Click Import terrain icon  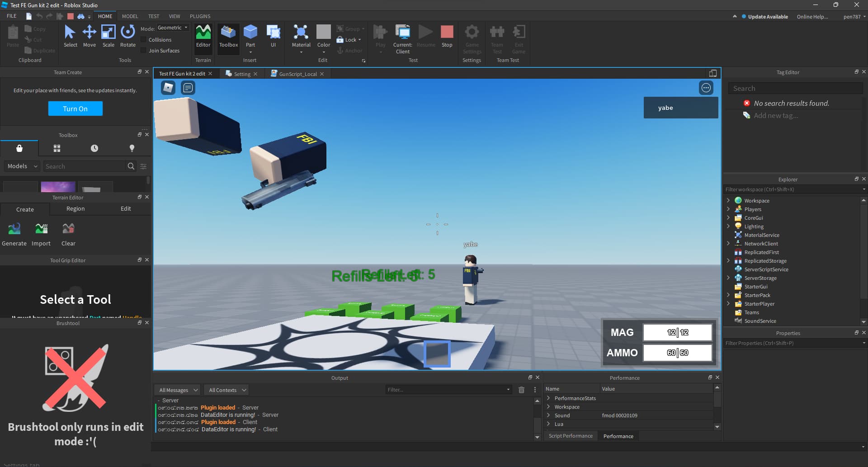(41, 229)
